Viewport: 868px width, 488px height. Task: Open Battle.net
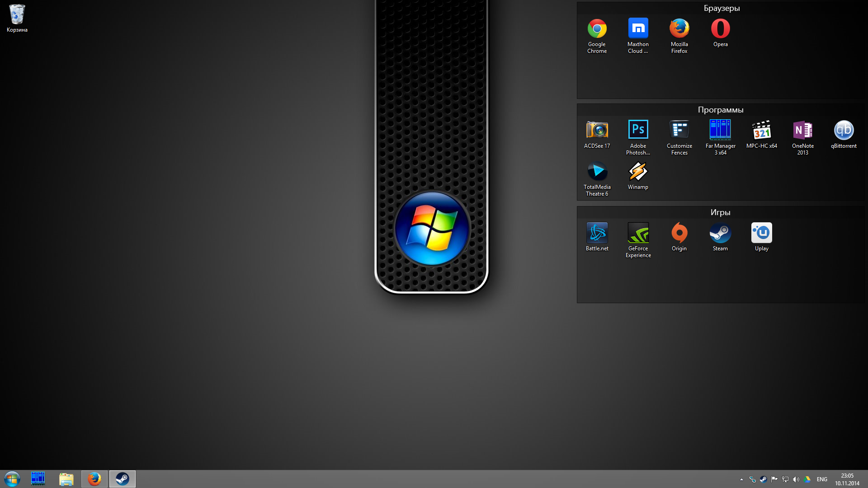point(597,232)
